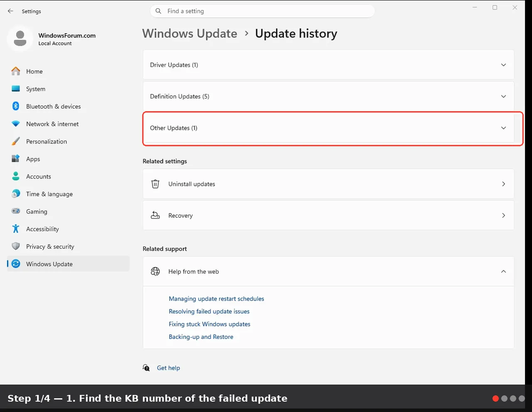Open Recovery via its right chevron
This screenshot has height=412, width=532.
[503, 215]
